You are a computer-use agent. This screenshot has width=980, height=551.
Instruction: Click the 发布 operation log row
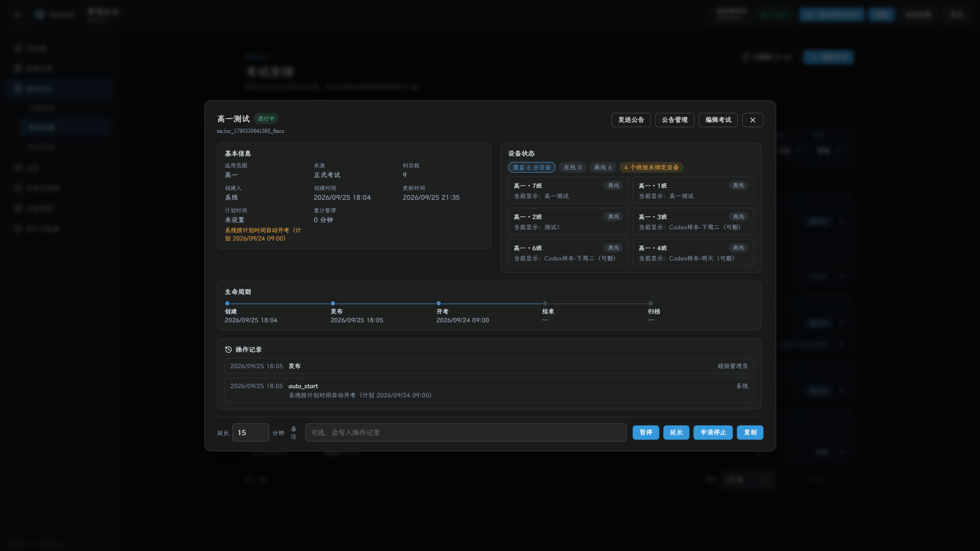click(x=489, y=366)
